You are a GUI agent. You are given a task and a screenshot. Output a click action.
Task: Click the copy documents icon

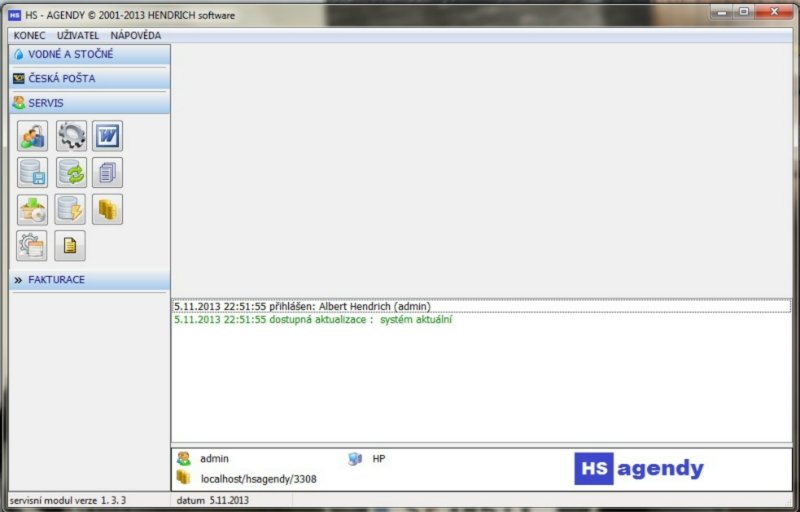(x=108, y=172)
